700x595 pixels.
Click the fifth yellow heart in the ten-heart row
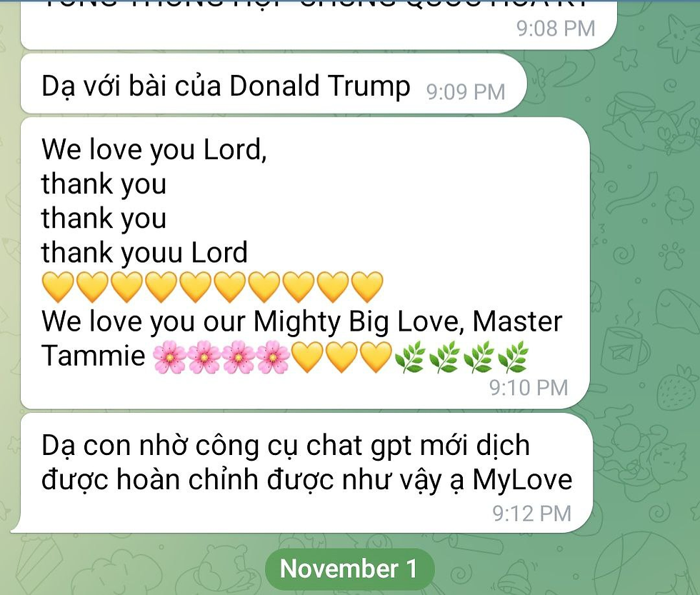tap(195, 287)
